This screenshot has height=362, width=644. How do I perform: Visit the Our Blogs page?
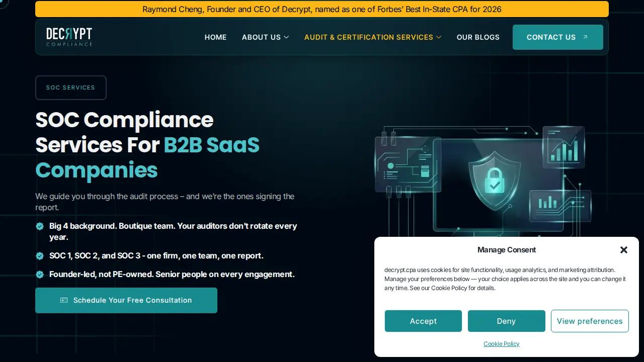click(478, 37)
